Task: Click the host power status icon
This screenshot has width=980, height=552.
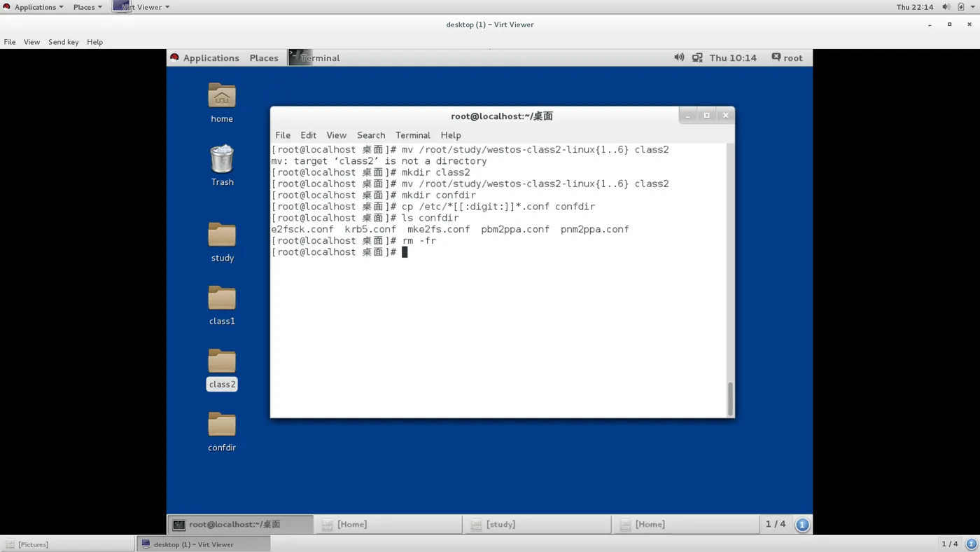Action: [961, 7]
